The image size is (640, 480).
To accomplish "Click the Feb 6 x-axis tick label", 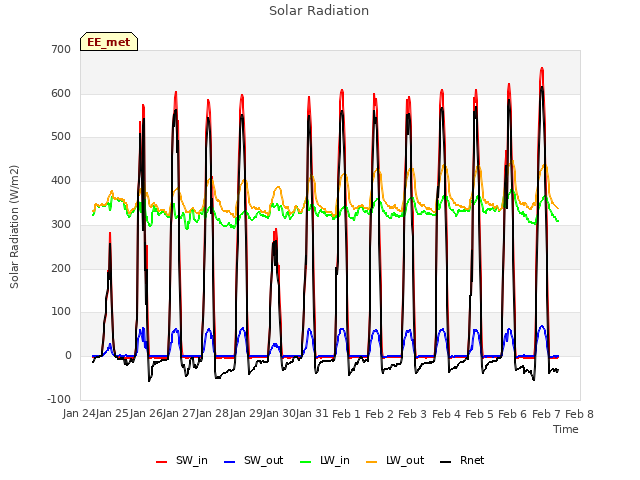I will 513,414.
